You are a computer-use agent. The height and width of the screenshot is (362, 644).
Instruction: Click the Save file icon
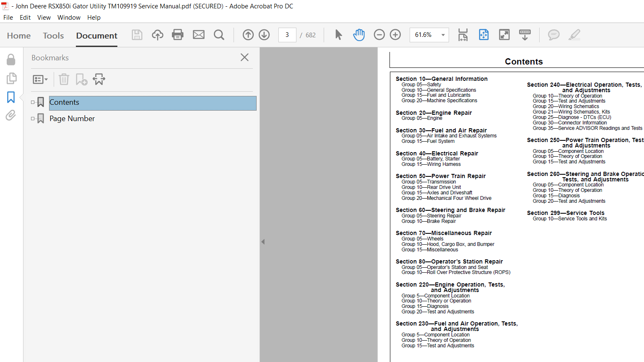point(137,35)
